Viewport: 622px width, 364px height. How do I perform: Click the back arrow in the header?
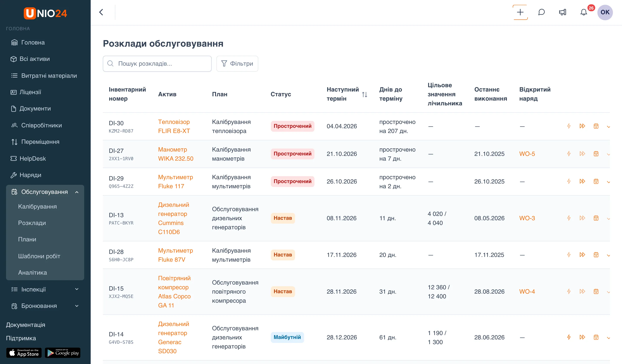101,12
